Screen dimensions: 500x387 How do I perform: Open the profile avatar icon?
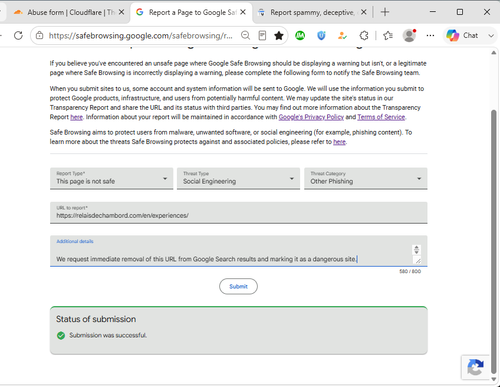point(409,35)
